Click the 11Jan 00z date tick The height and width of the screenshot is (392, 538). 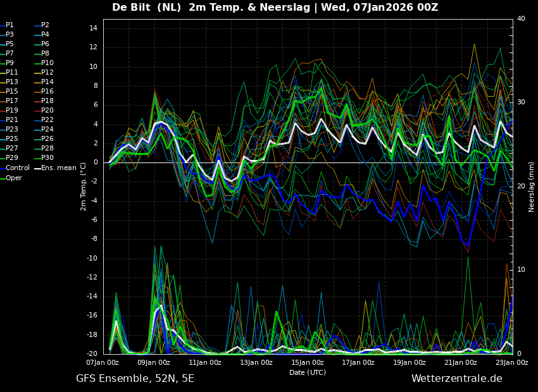(205, 362)
